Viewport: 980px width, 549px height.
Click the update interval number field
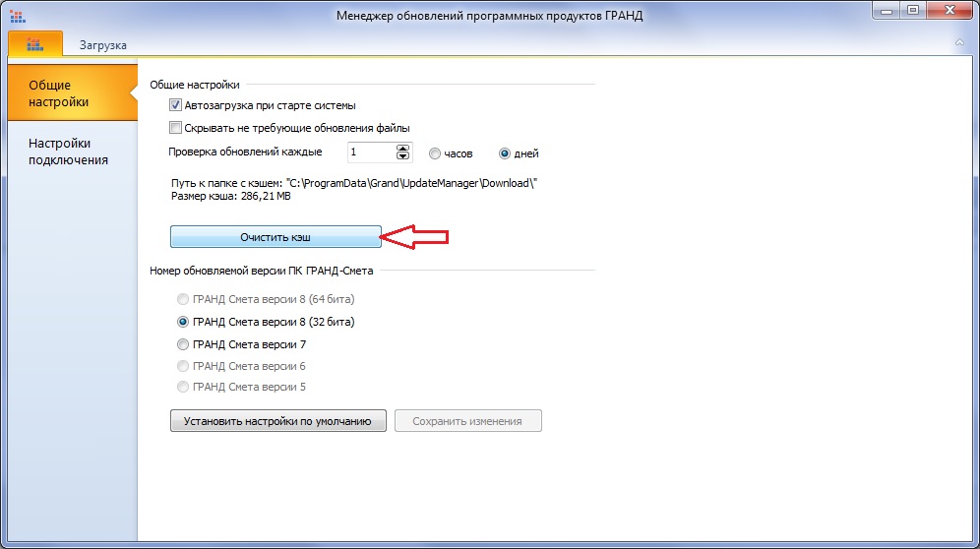pyautogui.click(x=372, y=152)
